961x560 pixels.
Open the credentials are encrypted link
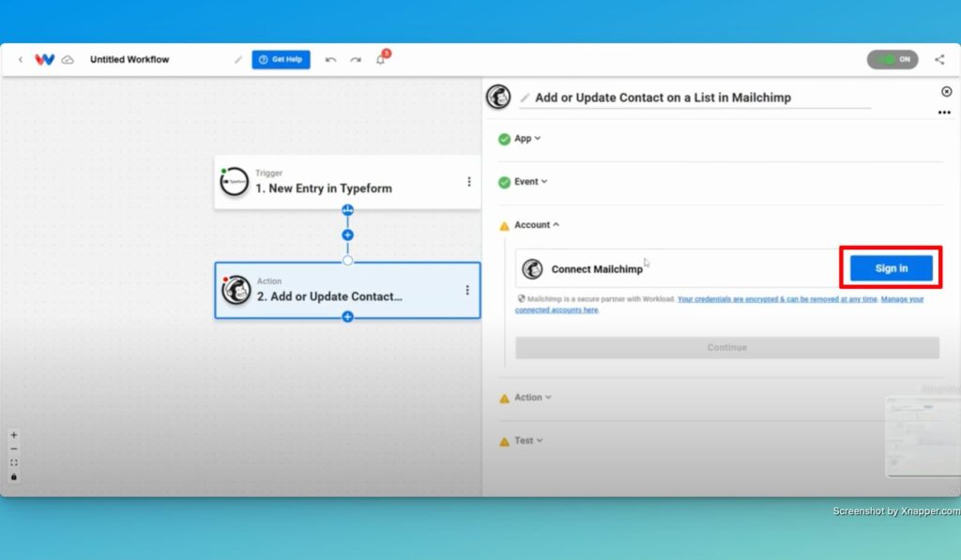coord(777,299)
